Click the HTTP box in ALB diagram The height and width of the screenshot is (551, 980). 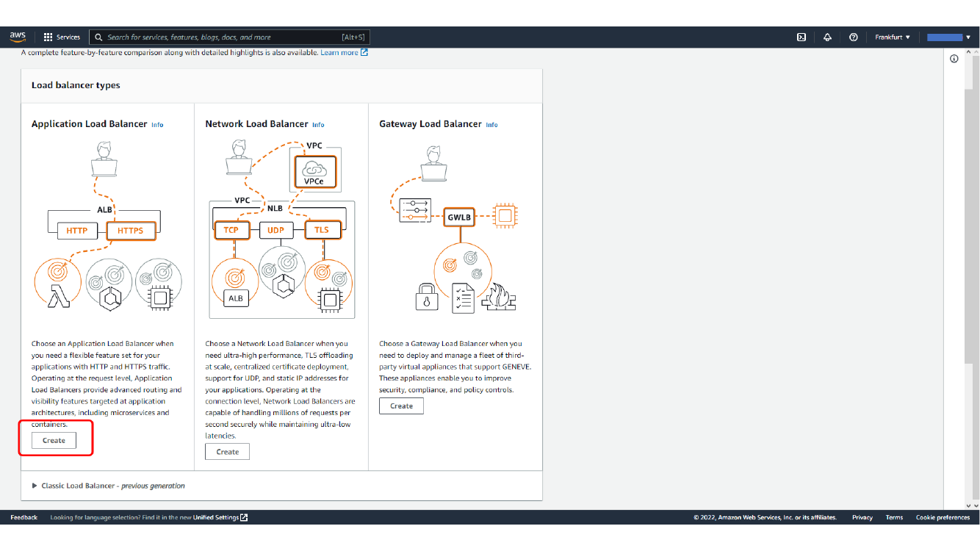[x=76, y=231]
